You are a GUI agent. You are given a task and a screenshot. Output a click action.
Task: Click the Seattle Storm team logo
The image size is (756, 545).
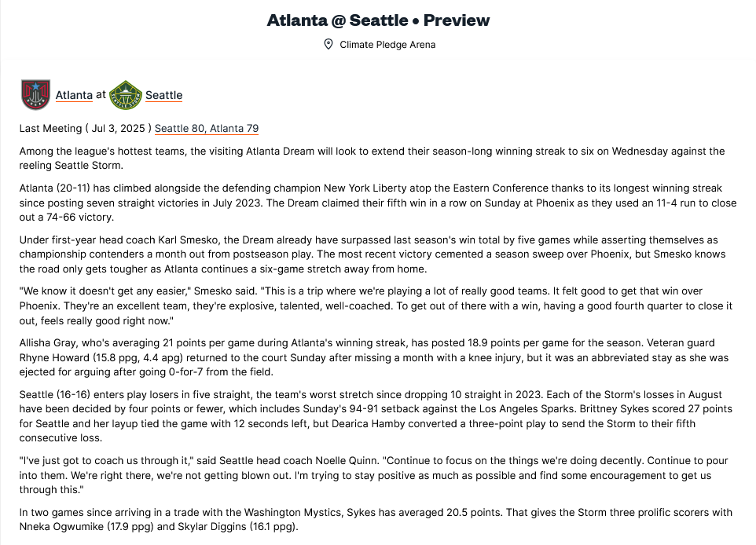126,95
